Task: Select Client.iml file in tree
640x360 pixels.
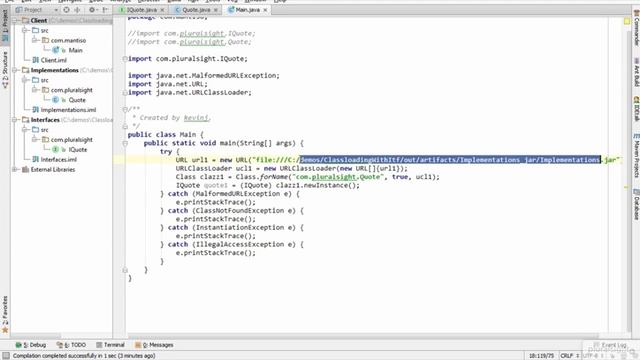Action: [x=53, y=60]
